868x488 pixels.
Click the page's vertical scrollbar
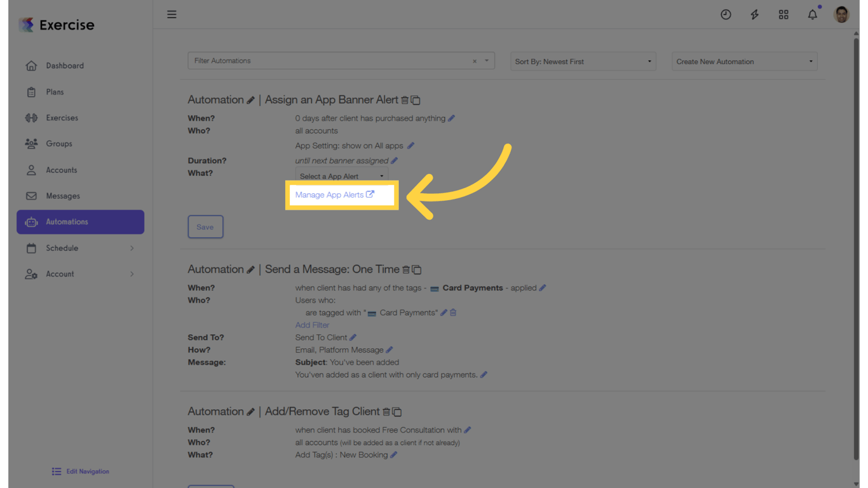tap(856, 248)
